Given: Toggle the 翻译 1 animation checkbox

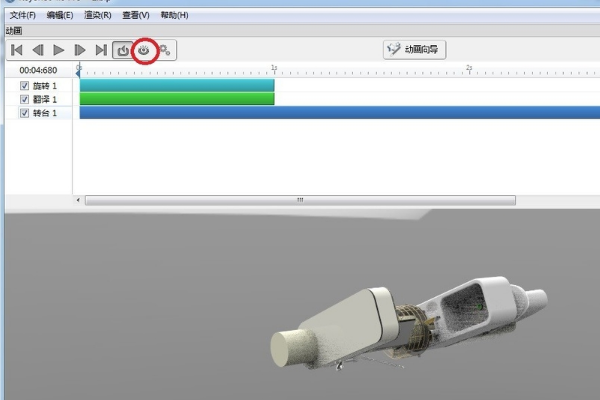Looking at the screenshot, I should click(25, 99).
